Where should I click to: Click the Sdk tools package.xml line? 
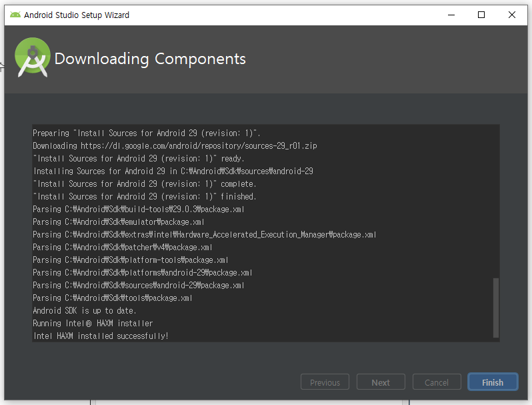pyautogui.click(x=113, y=298)
